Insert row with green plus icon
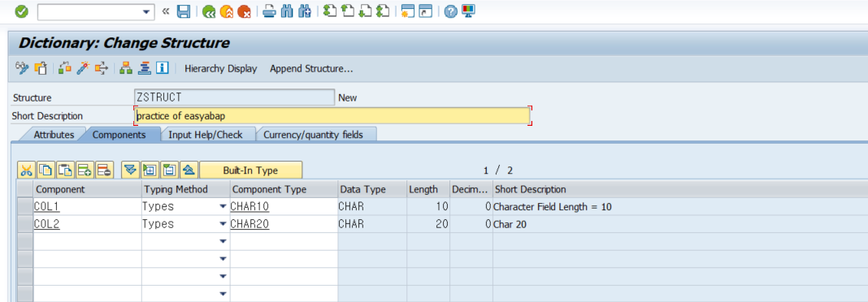The width and height of the screenshot is (868, 302). pos(85,170)
